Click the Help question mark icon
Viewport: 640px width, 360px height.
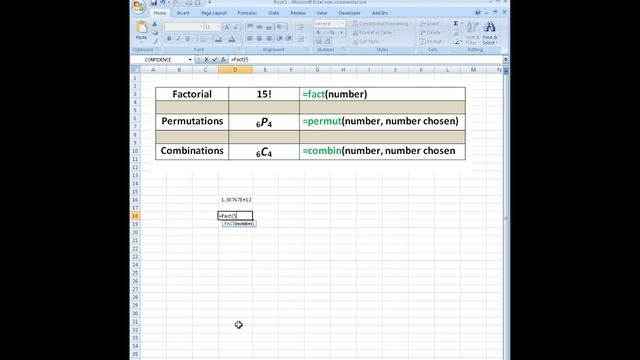[x=478, y=13]
